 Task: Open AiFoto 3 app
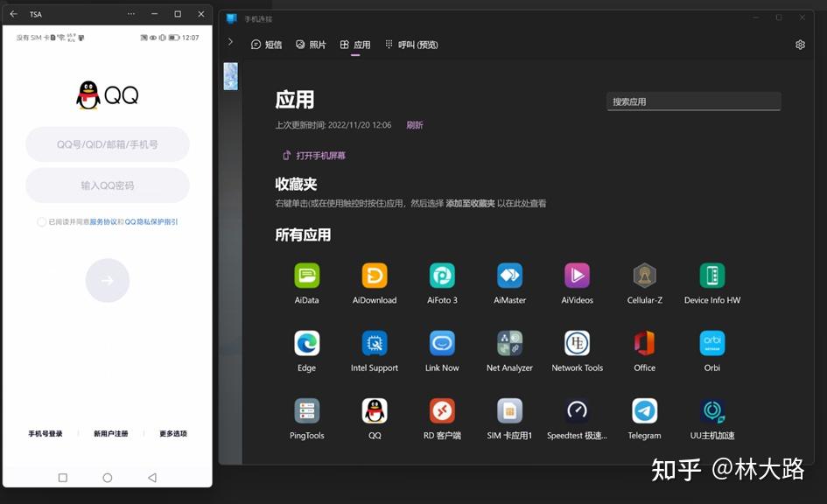coord(442,276)
